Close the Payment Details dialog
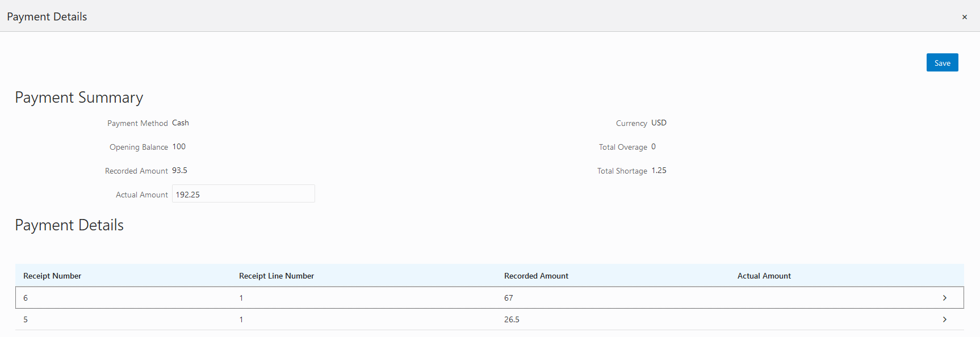This screenshot has height=337, width=980. 964,17
